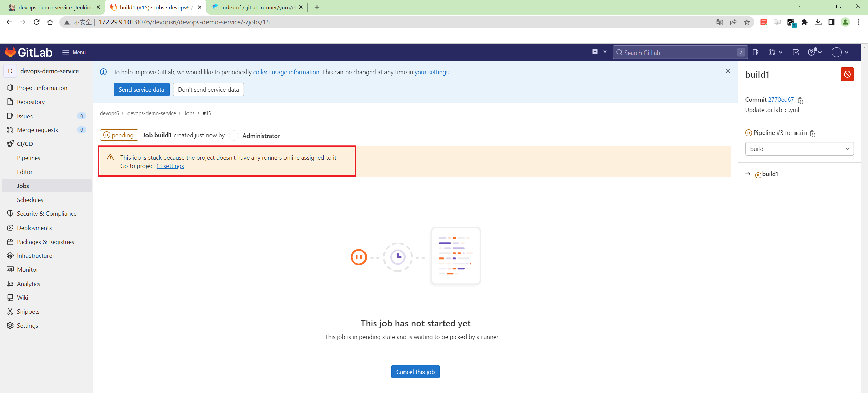Click Send service data button
The width and height of the screenshot is (868, 393).
pyautogui.click(x=141, y=89)
